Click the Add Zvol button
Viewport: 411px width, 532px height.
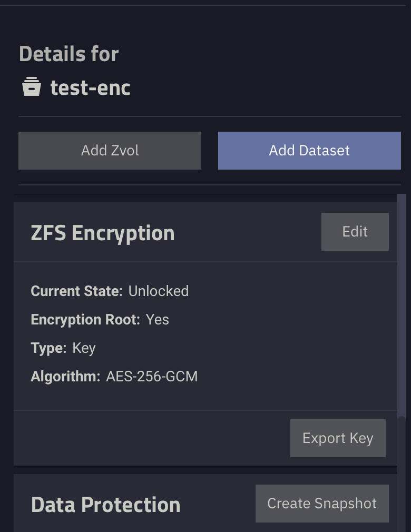(x=110, y=151)
